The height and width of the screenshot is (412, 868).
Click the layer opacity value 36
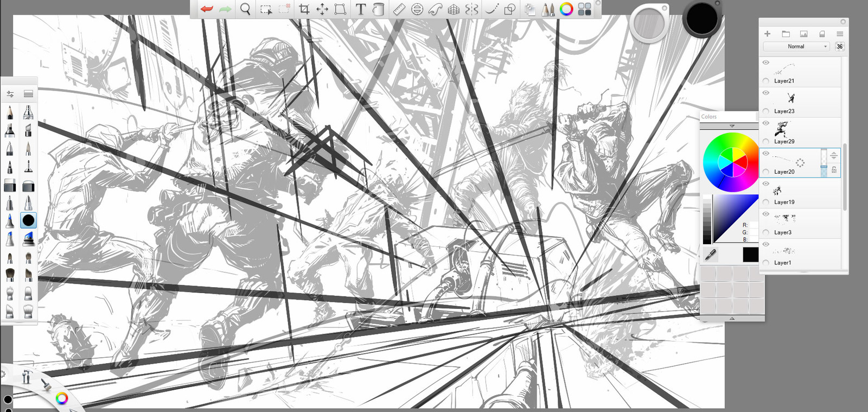click(x=840, y=47)
